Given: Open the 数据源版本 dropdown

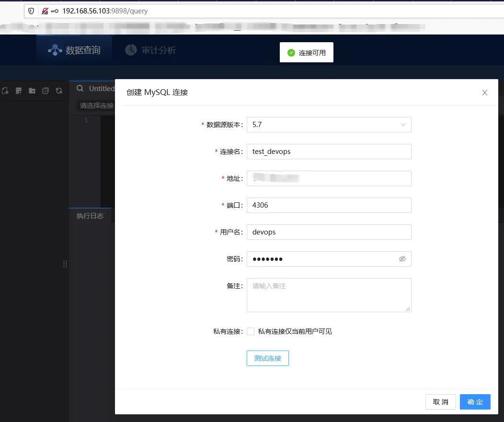Looking at the screenshot, I should click(x=329, y=125).
